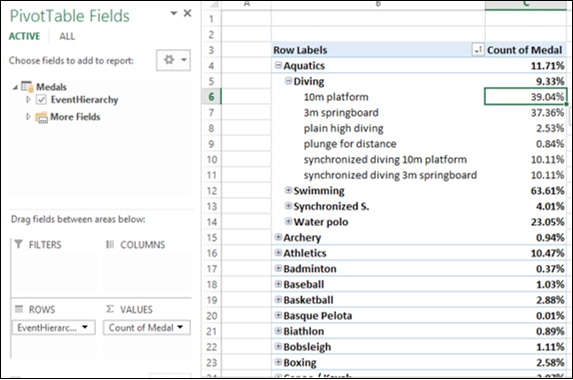Collapse the Medals table node
Screen dimensions: 573x380
(15, 87)
